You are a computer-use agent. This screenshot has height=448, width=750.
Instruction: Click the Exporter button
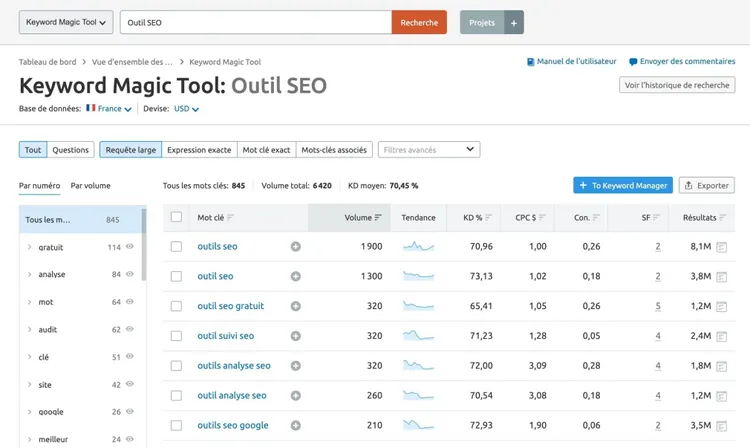pyautogui.click(x=706, y=186)
